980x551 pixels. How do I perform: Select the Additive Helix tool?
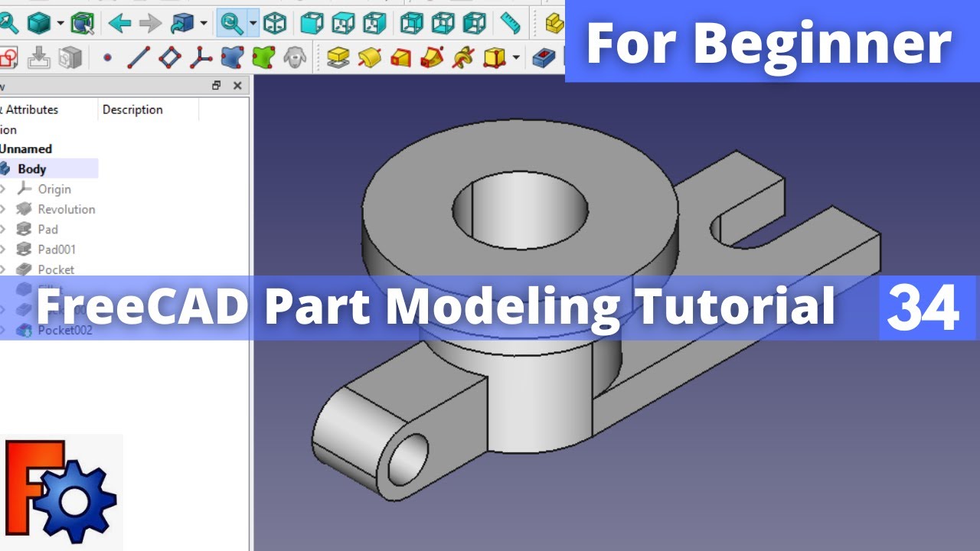pos(463,57)
